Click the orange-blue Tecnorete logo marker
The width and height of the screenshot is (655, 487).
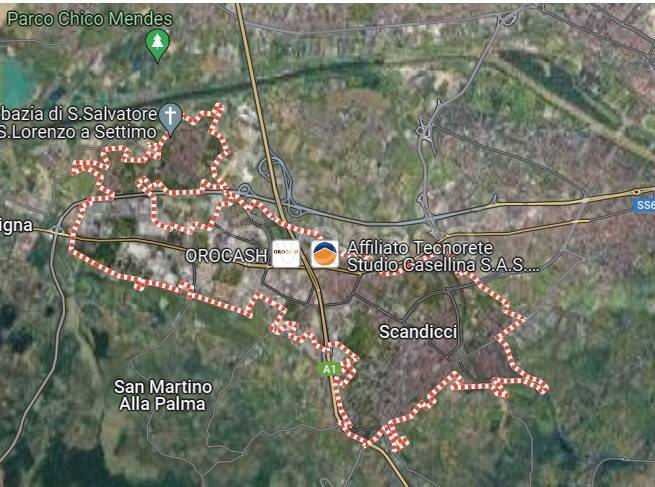pyautogui.click(x=325, y=254)
